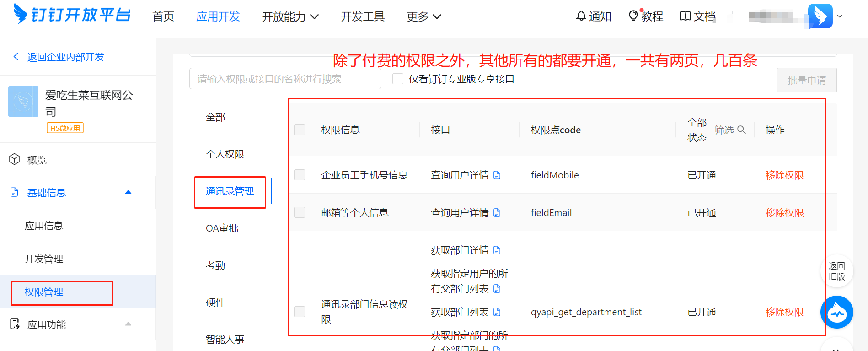Viewport: 868px width, 351px height.
Task: Check 仅看钉钉专业版专享接口 checkbox
Action: tap(398, 79)
